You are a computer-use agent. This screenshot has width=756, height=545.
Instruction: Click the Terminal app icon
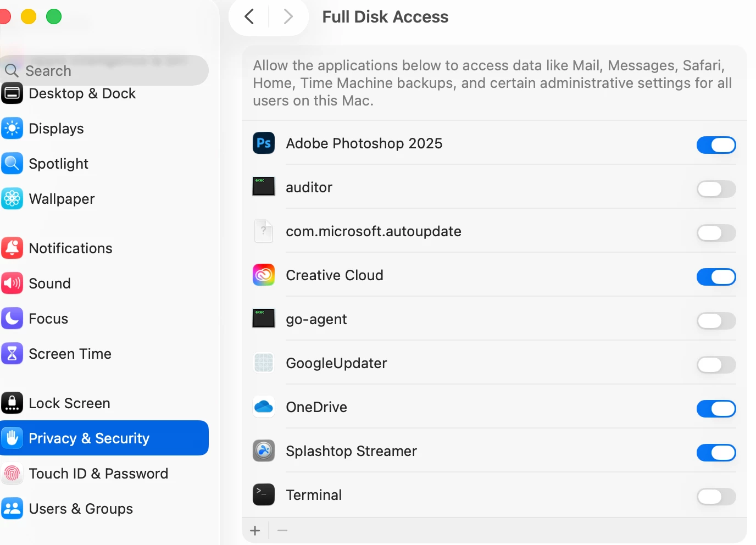[264, 495]
